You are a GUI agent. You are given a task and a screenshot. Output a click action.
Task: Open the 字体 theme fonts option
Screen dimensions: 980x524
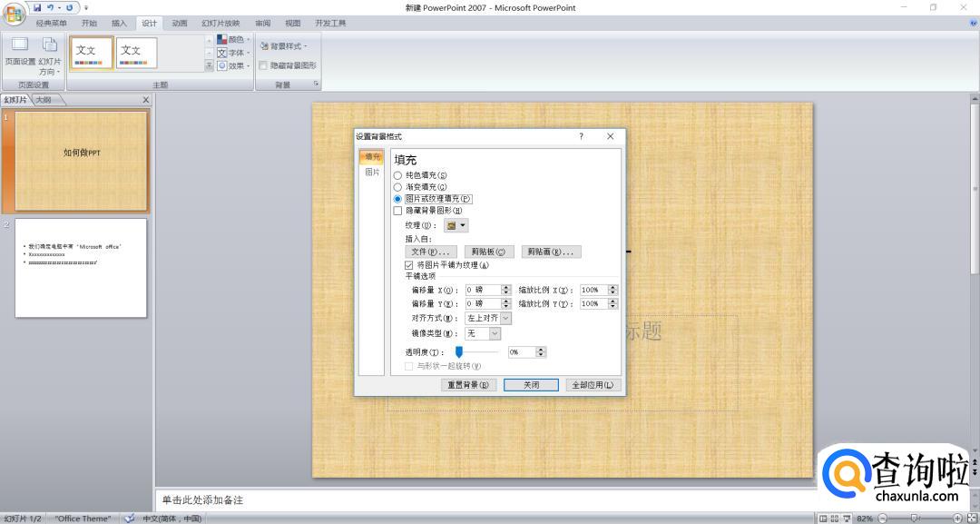click(x=233, y=53)
